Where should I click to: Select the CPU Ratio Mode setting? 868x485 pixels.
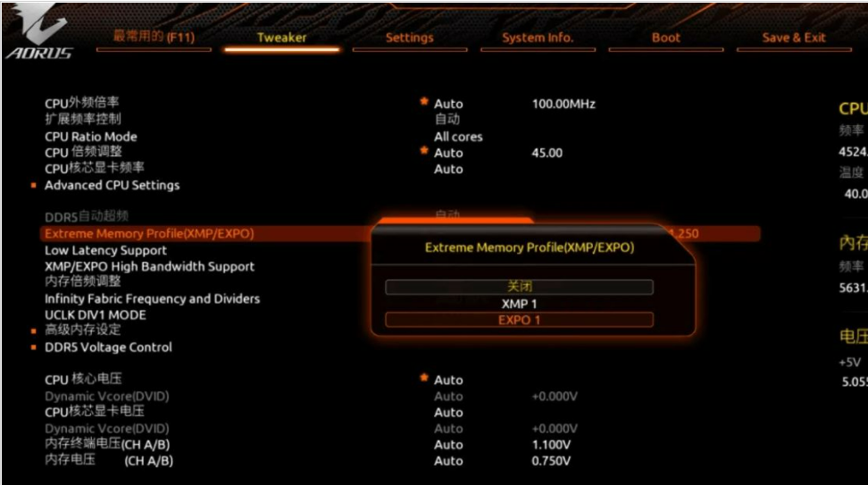pos(91,137)
